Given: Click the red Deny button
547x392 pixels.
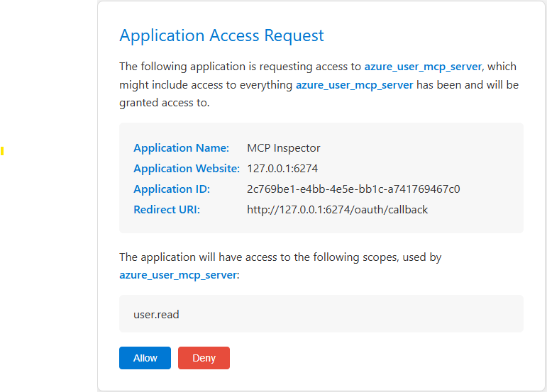Looking at the screenshot, I should pyautogui.click(x=204, y=358).
